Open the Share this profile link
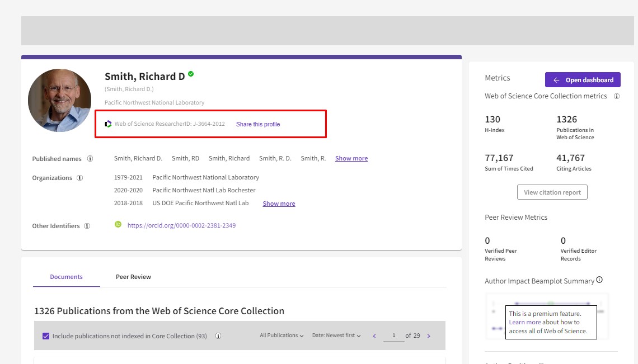Screen dimensions: 638x364 coord(257,124)
